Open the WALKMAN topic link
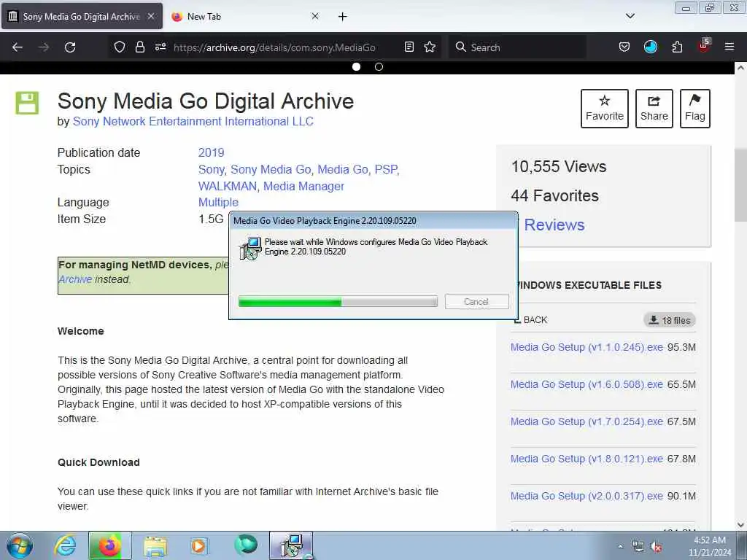747x560 pixels. point(228,186)
